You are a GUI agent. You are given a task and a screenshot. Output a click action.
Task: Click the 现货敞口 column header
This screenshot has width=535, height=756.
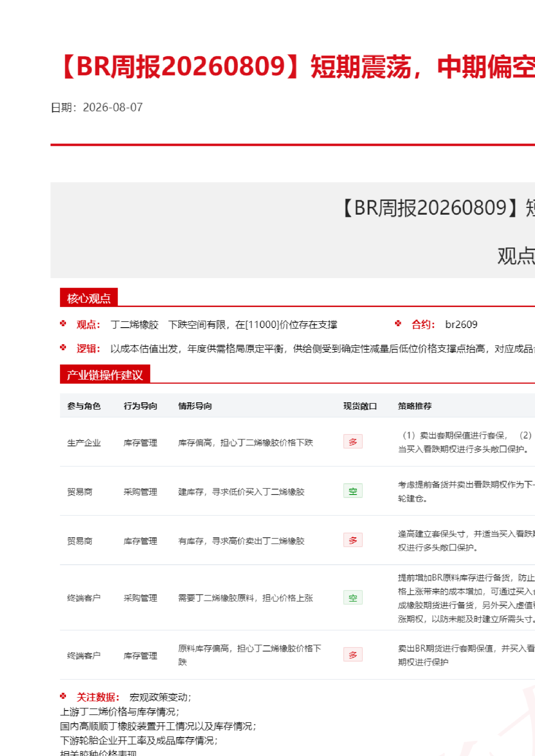[360, 406]
